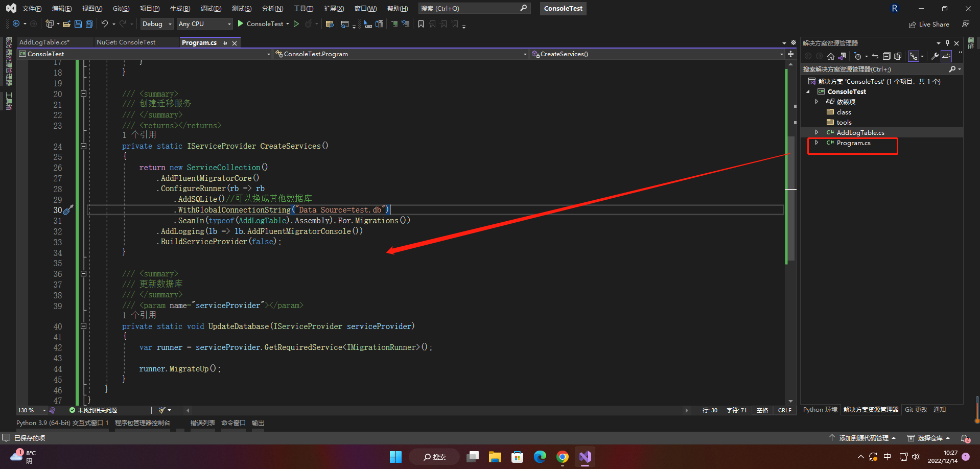This screenshot has width=980, height=469.
Task: Open the ConsoleTest.Program type navigation dropdown
Action: (x=525, y=54)
